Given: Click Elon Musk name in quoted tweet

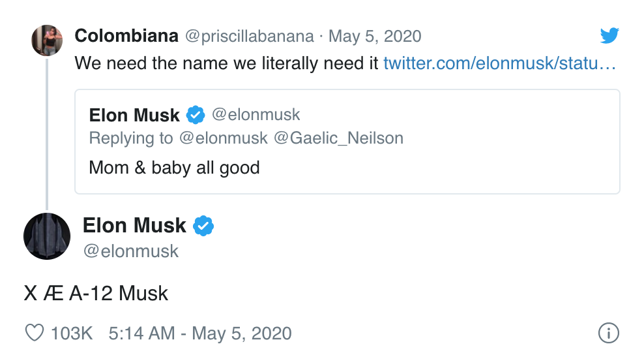Looking at the screenshot, I should 134,116.
